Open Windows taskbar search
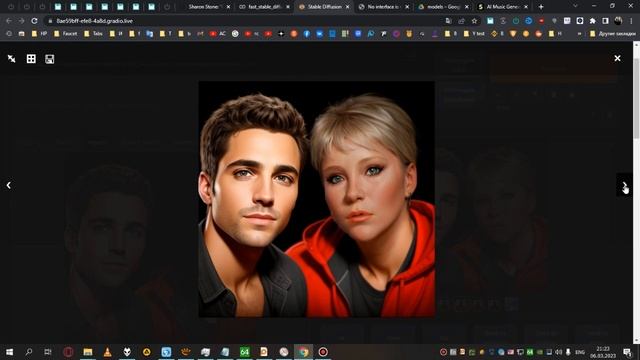The height and width of the screenshot is (360, 640). coord(29,352)
